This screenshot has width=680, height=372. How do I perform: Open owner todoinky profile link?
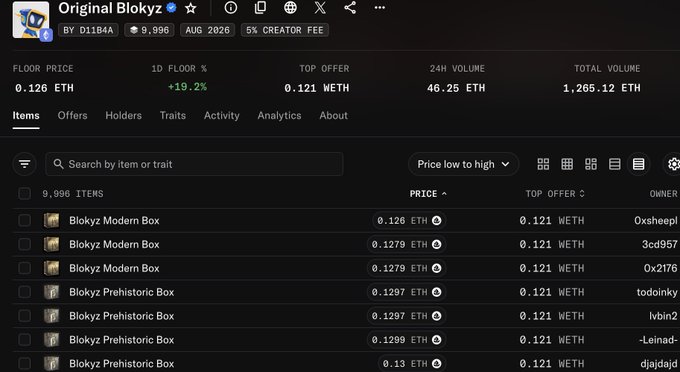tap(657, 292)
